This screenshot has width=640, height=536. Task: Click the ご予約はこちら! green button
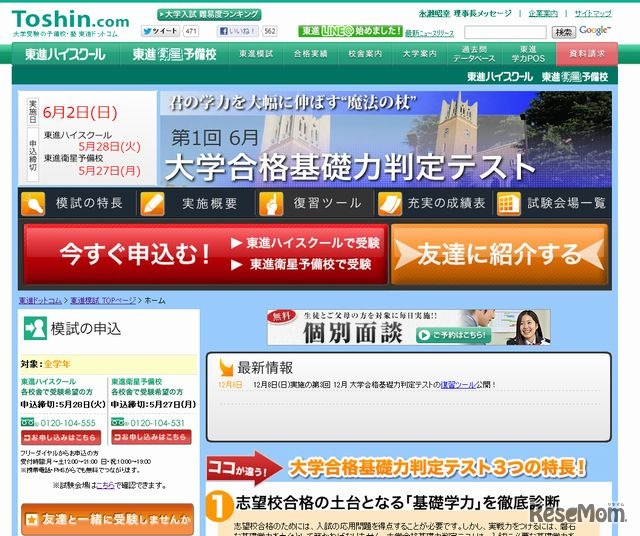click(453, 335)
